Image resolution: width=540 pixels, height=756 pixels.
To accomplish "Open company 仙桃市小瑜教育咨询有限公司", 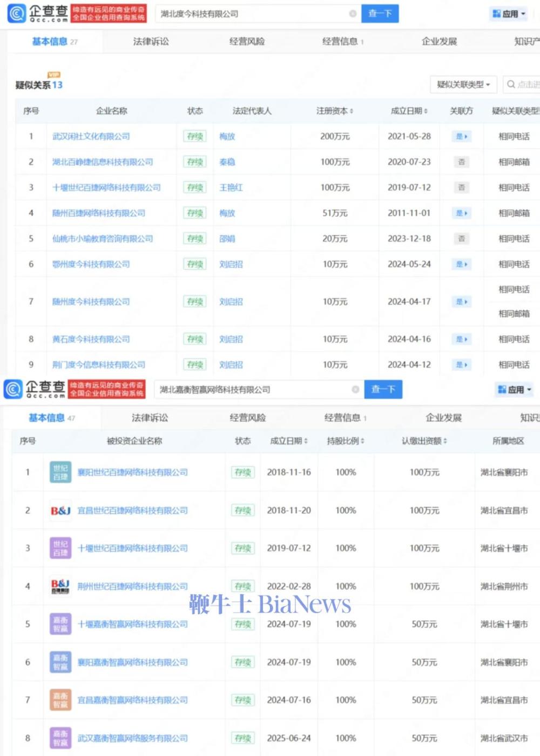I will [x=103, y=239].
